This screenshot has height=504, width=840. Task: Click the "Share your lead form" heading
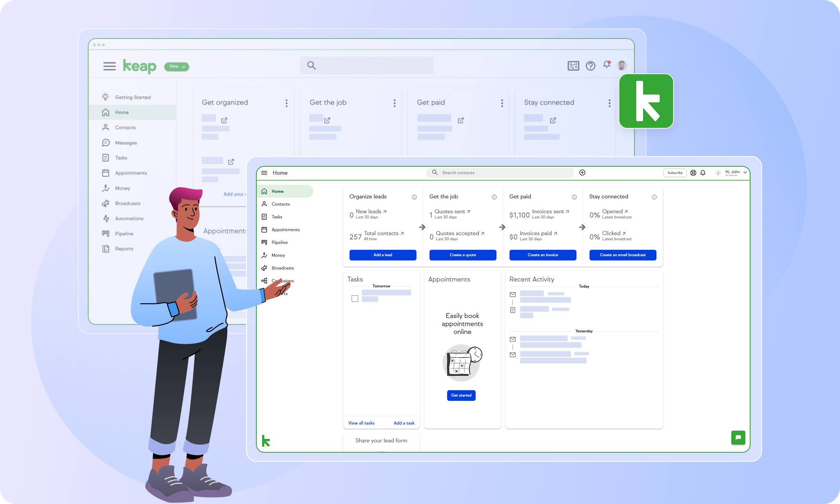381,440
